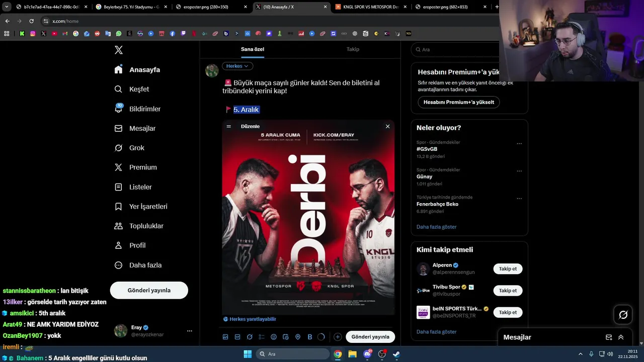The image size is (644, 362).
Task: Add another post with plus icon
Action: click(338, 337)
